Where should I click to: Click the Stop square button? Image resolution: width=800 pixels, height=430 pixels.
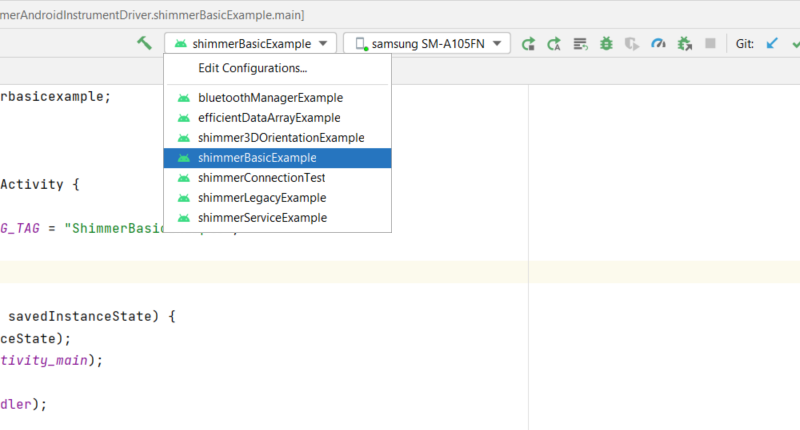pos(710,43)
